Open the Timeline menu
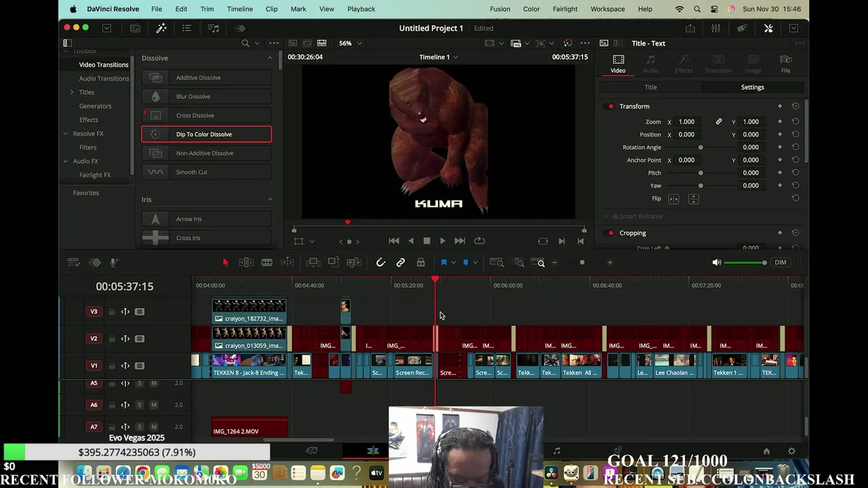The width and height of the screenshot is (868, 488). tap(239, 9)
